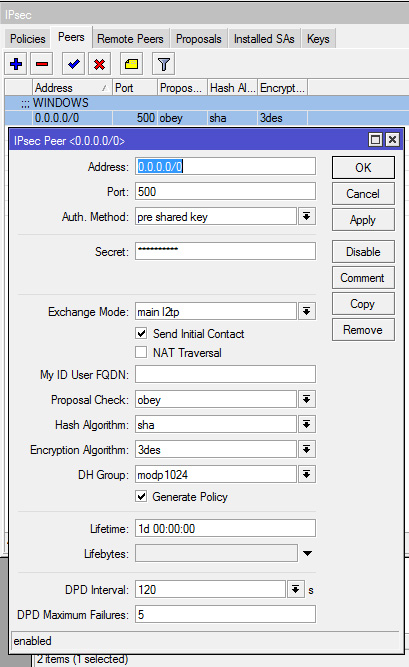Maximize the IPsec Peer dialog window
This screenshot has width=409, height=667.
pos(375,140)
